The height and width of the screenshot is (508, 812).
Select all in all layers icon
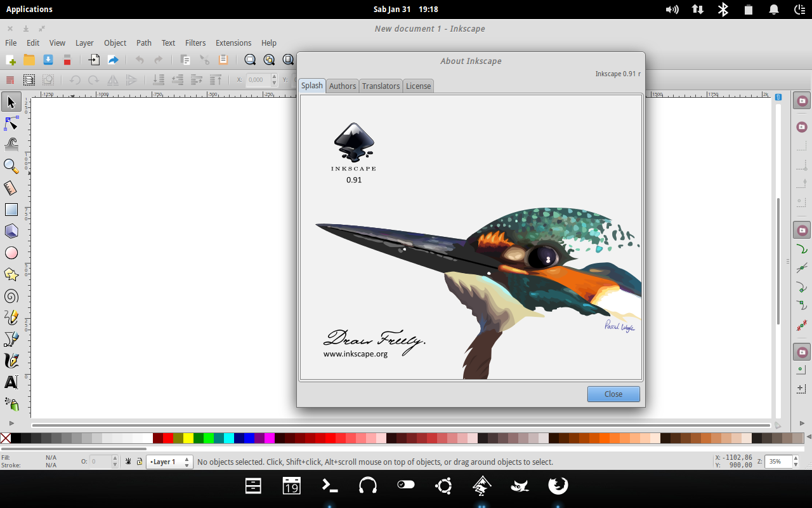(x=29, y=80)
